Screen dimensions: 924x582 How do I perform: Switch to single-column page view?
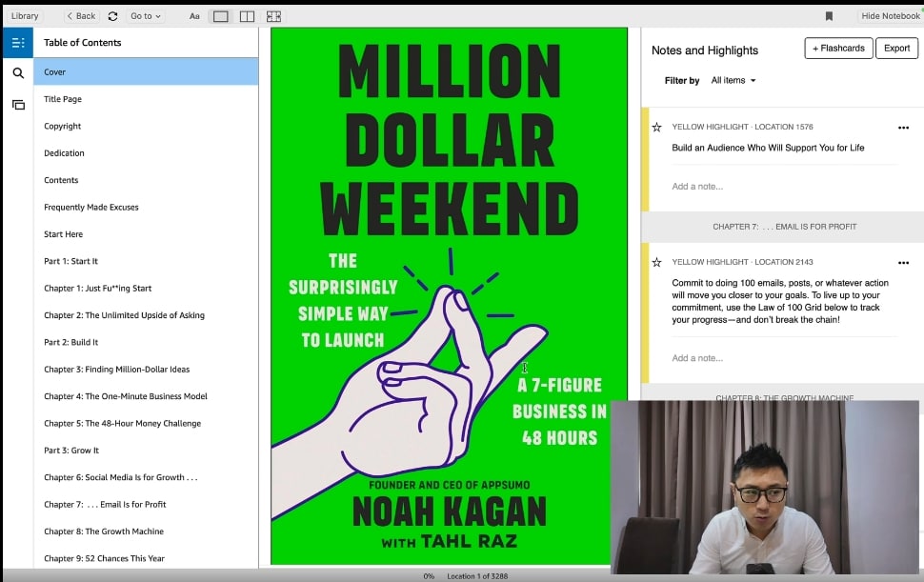(x=220, y=16)
